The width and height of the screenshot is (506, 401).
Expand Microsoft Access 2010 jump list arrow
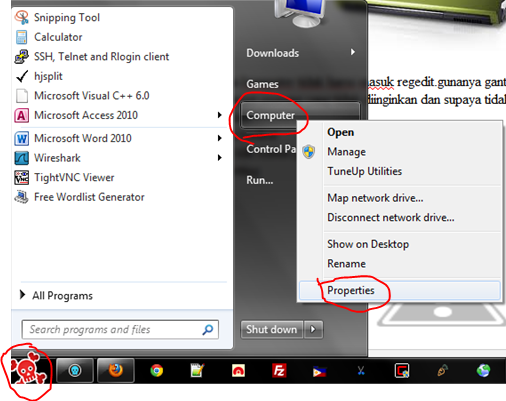pos(219,115)
